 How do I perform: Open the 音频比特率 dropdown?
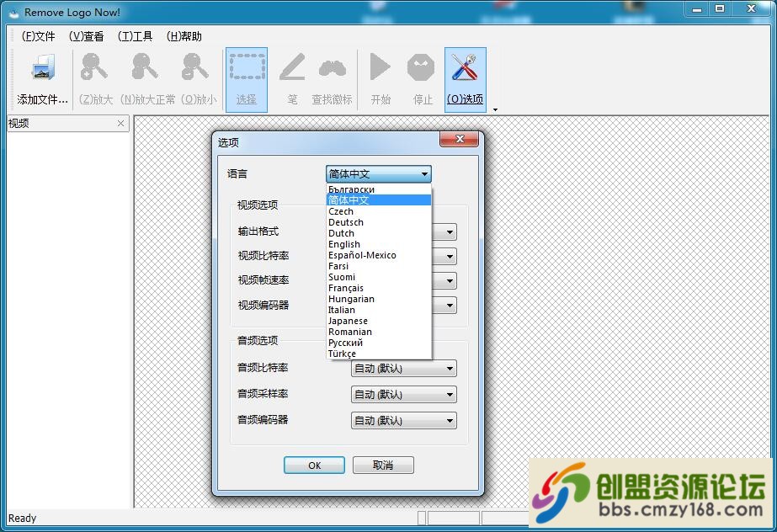point(404,369)
